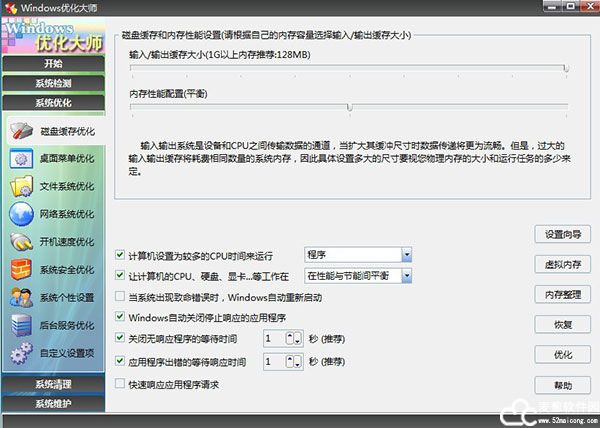The height and width of the screenshot is (428, 600).
Task: Click the 优化 button
Action: pyautogui.click(x=562, y=355)
